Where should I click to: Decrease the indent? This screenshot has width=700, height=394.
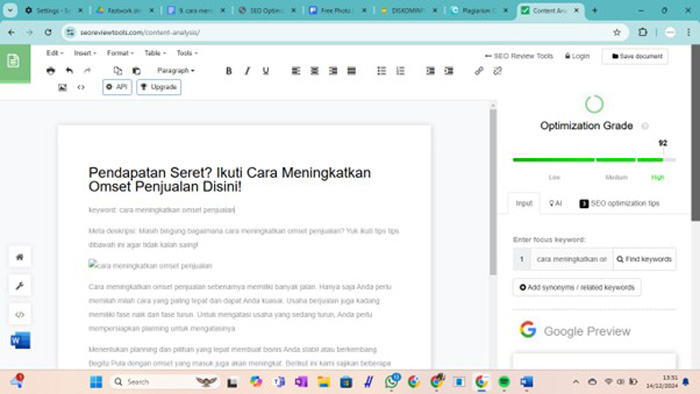click(x=430, y=71)
